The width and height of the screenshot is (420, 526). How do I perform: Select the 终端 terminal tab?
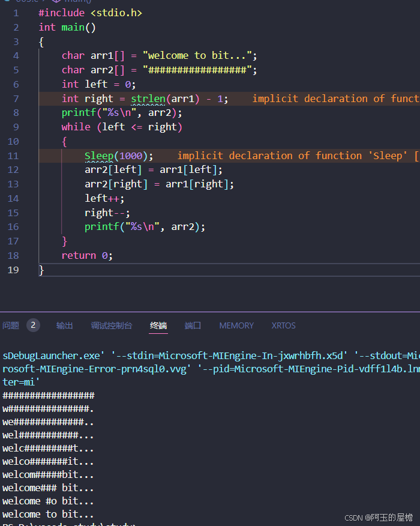point(158,325)
